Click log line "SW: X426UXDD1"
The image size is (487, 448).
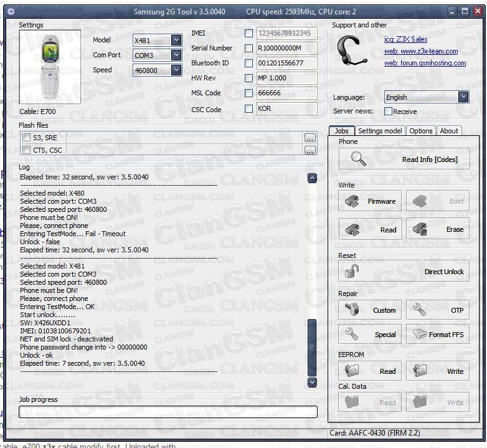point(45,323)
